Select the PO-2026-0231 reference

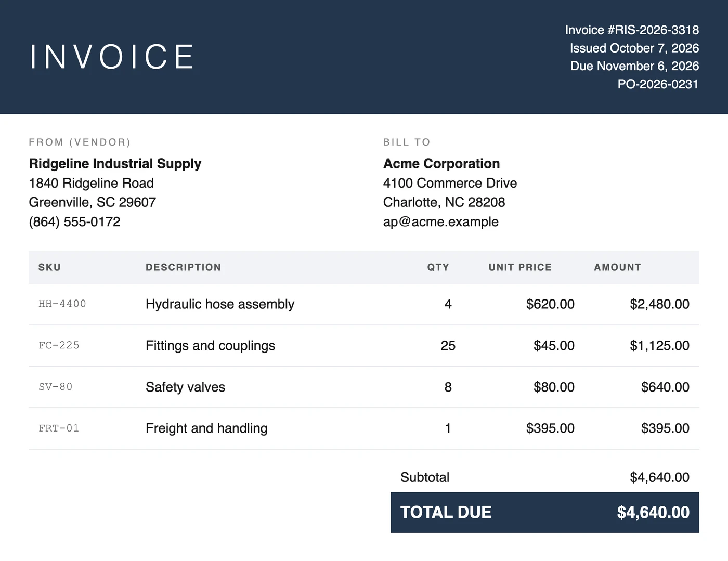[x=658, y=84]
